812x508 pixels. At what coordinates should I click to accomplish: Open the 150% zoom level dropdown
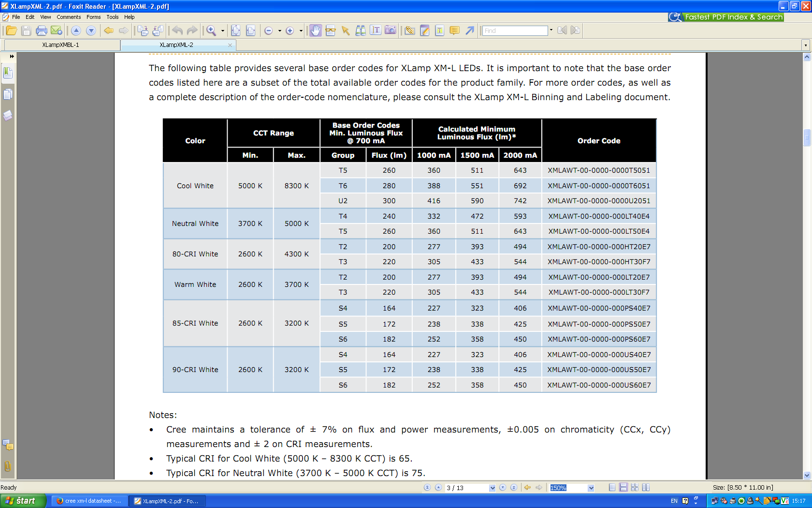(x=591, y=488)
